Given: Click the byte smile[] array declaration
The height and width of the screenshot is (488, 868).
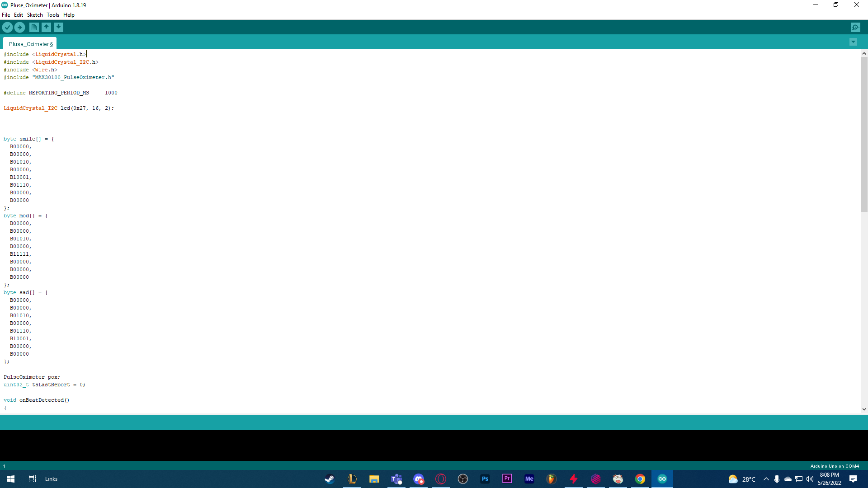Looking at the screenshot, I should (x=29, y=139).
